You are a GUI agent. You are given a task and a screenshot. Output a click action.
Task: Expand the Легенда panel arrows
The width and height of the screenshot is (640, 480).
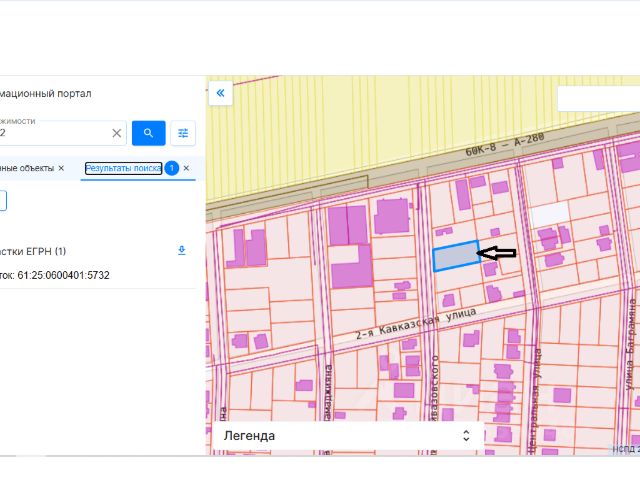(x=466, y=436)
